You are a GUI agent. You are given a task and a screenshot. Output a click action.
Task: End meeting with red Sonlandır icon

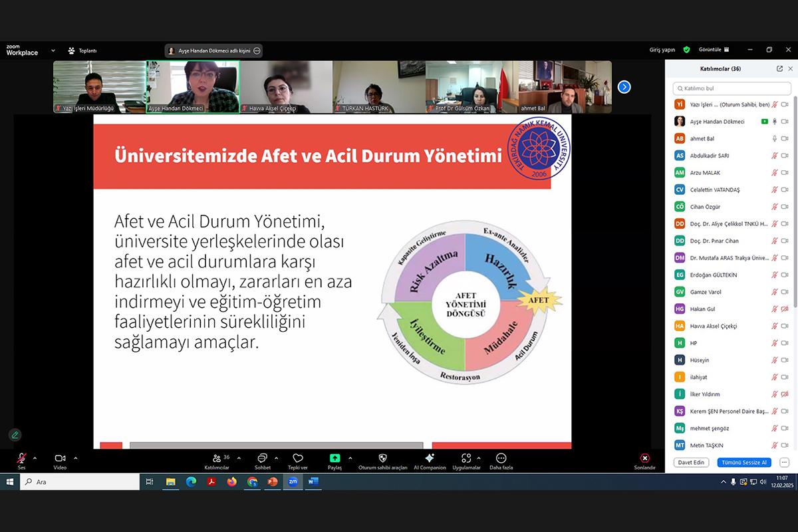(x=644, y=458)
